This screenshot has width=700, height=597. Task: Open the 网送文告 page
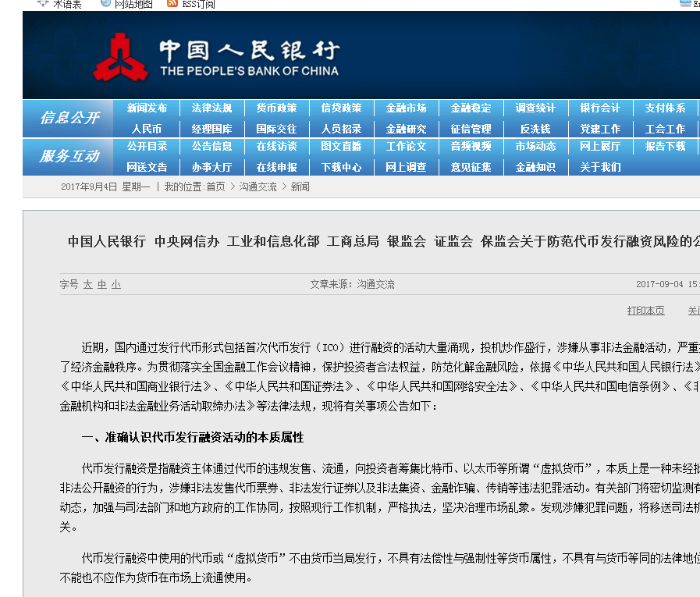147,168
